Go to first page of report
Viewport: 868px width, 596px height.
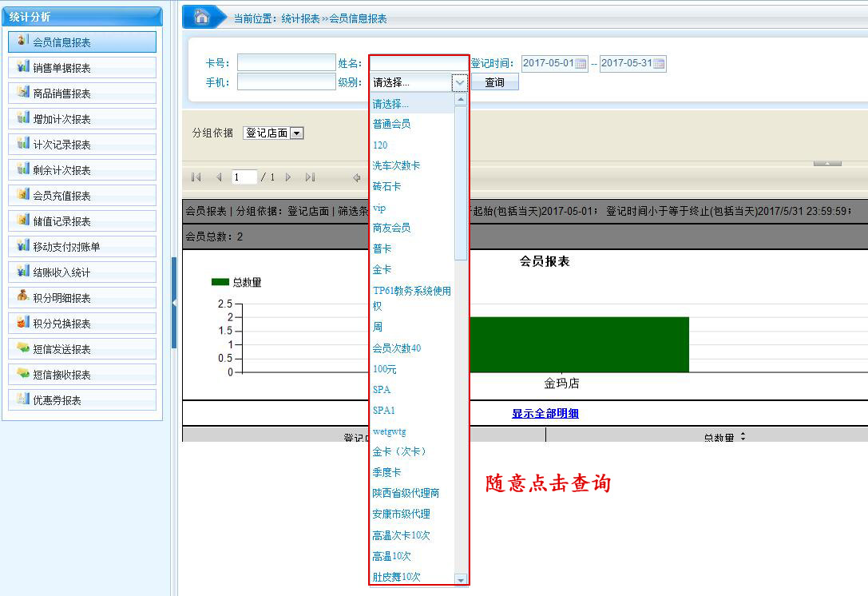pos(196,177)
